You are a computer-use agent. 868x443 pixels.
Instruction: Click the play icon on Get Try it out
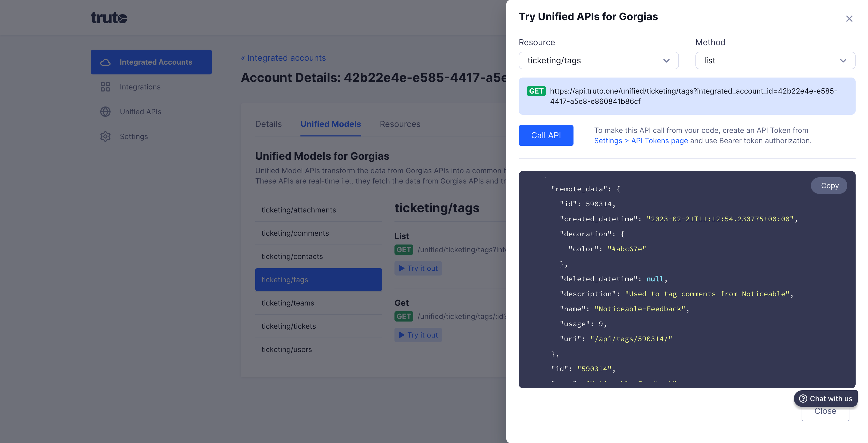click(402, 335)
